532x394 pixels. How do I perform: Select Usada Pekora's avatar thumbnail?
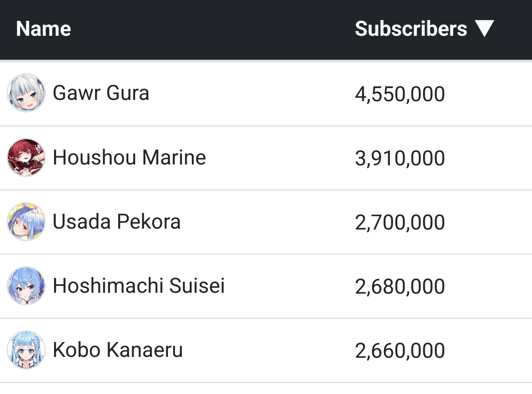[x=26, y=222]
